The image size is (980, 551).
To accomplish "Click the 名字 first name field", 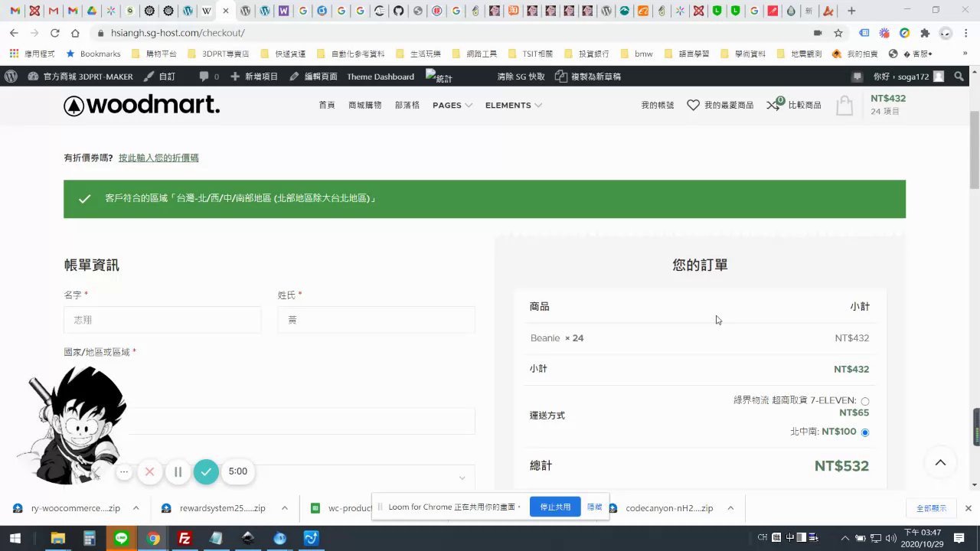I will (x=162, y=320).
